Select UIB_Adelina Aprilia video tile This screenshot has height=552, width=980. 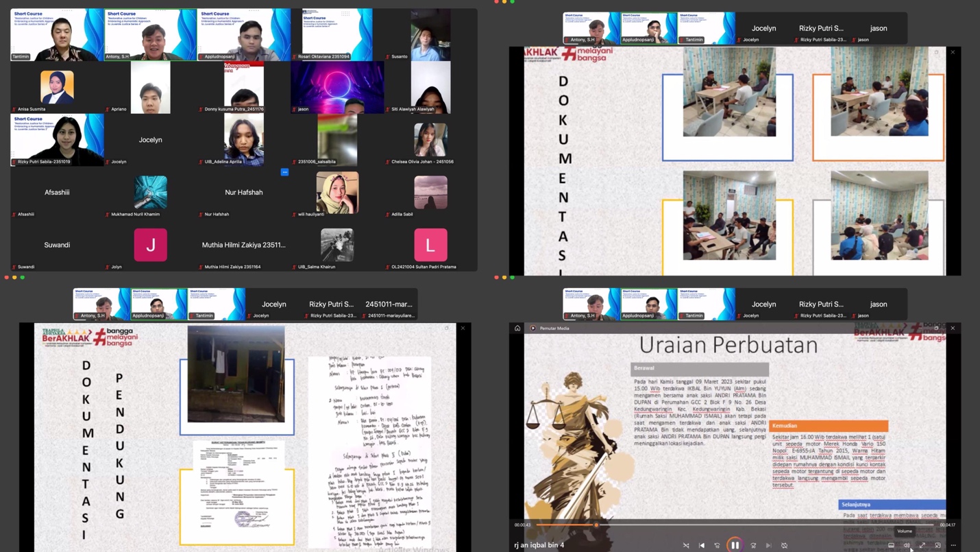pos(243,139)
